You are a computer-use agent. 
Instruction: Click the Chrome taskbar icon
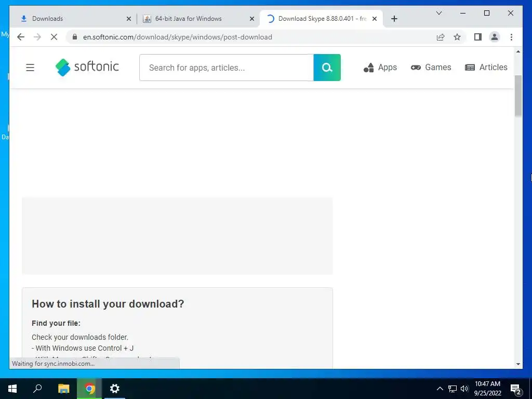(89, 389)
